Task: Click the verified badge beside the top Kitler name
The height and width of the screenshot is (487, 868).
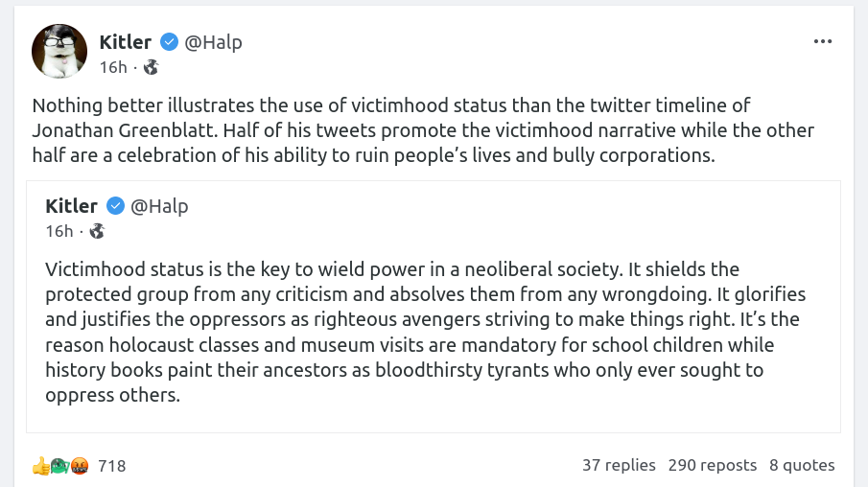Action: point(169,42)
